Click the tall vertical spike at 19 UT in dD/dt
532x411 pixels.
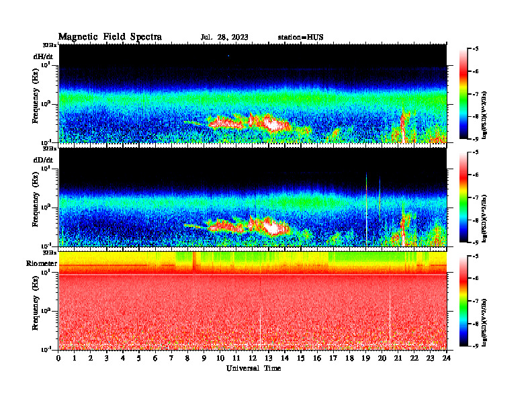coord(367,209)
